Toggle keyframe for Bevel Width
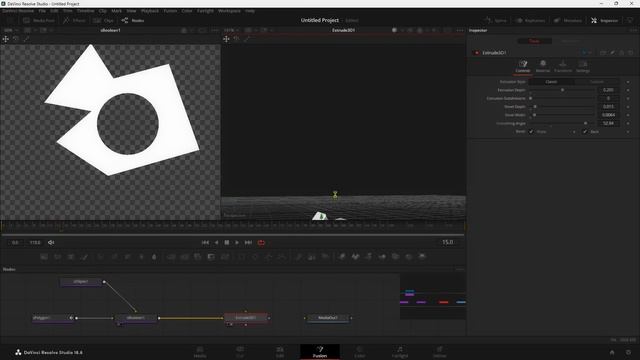The width and height of the screenshot is (640, 360). [x=628, y=115]
